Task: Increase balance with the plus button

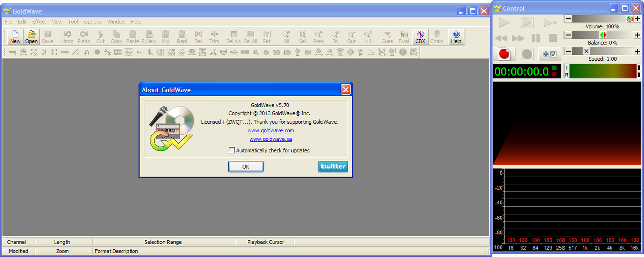Action: pyautogui.click(x=638, y=35)
